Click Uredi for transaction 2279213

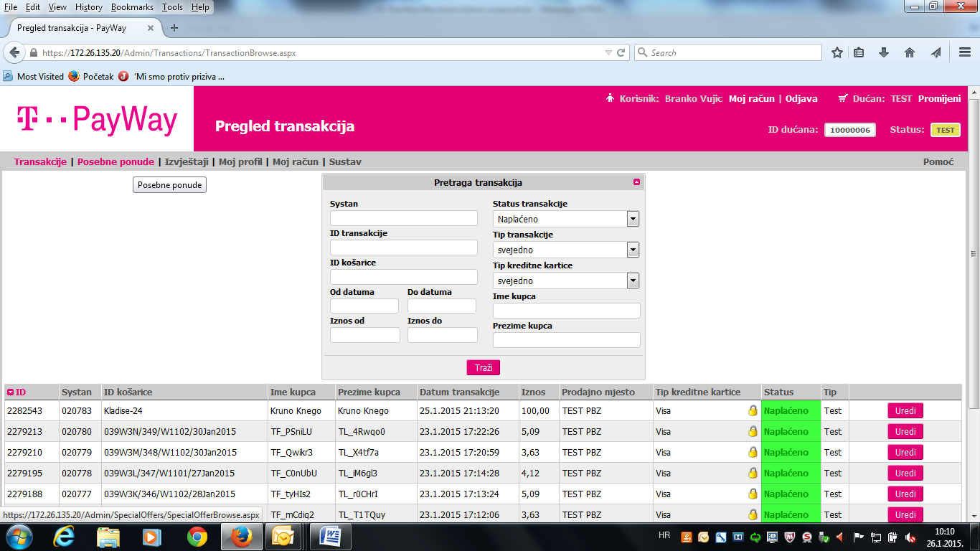coord(905,431)
